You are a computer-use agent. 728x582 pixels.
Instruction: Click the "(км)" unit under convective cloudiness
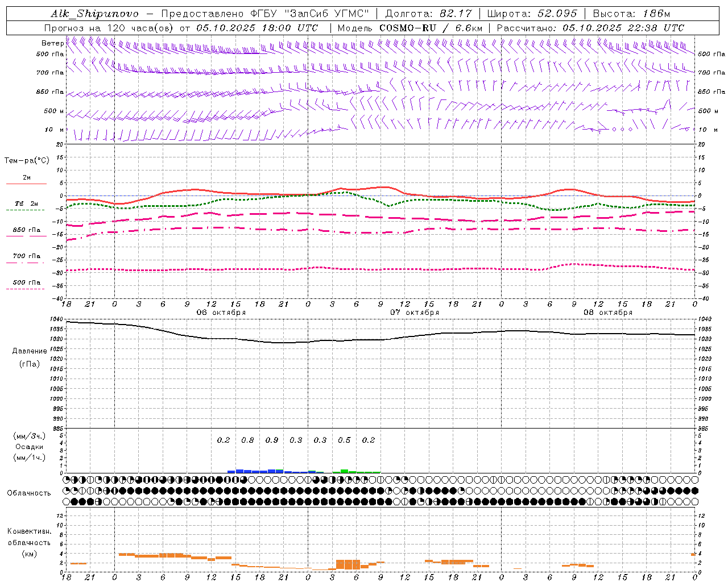pos(29,554)
